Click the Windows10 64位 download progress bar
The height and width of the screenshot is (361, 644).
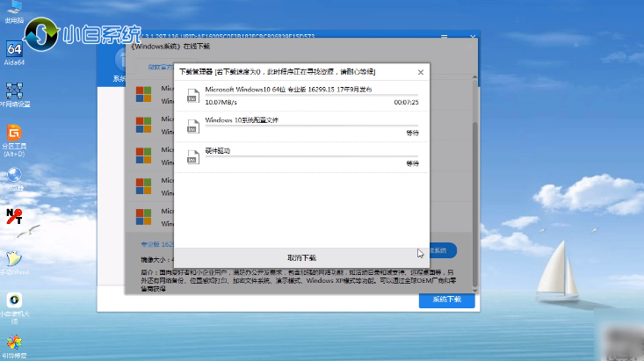pyautogui.click(x=311, y=95)
